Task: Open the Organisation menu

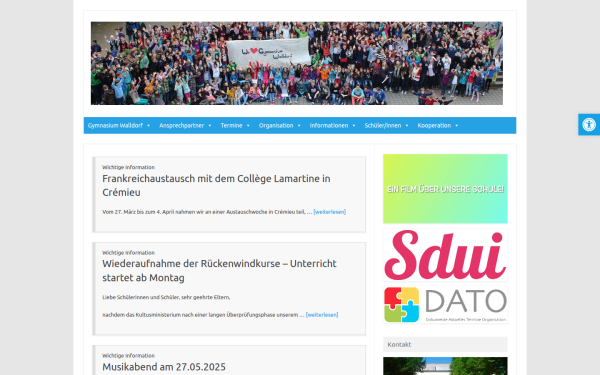Action: tap(276, 126)
